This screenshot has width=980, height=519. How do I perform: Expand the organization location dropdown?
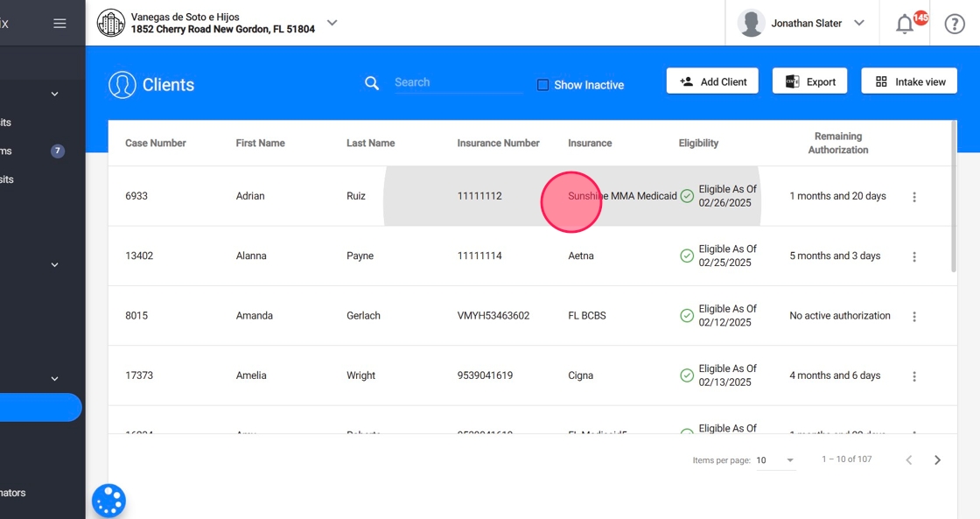click(x=332, y=23)
